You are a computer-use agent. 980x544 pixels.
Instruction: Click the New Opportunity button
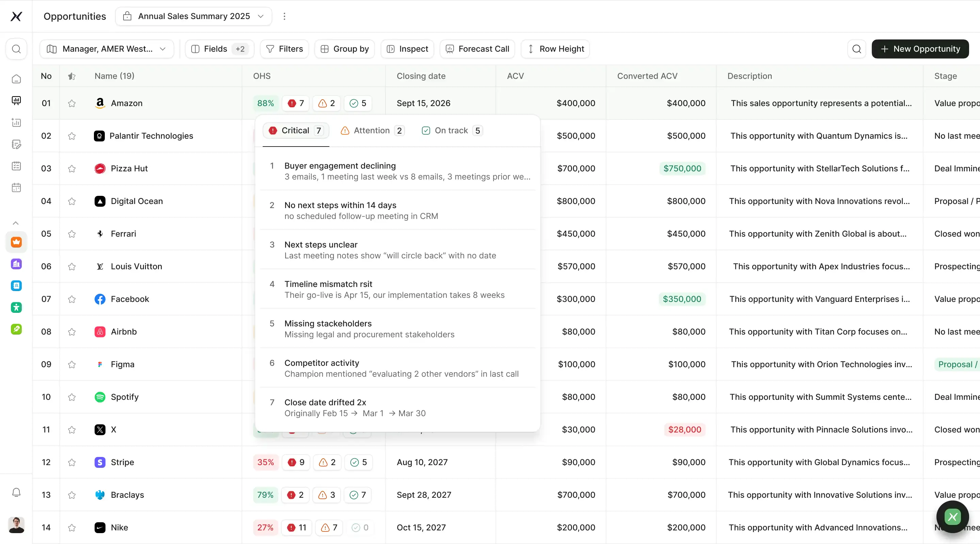920,49
